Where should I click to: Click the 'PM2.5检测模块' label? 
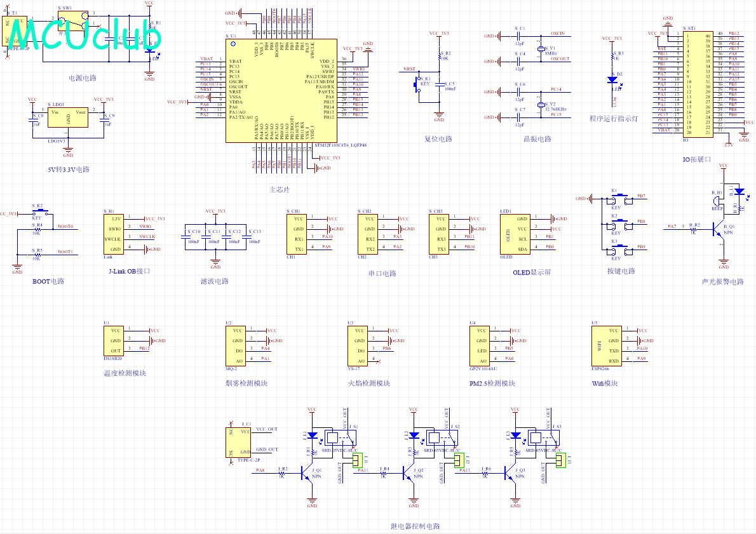(x=492, y=384)
